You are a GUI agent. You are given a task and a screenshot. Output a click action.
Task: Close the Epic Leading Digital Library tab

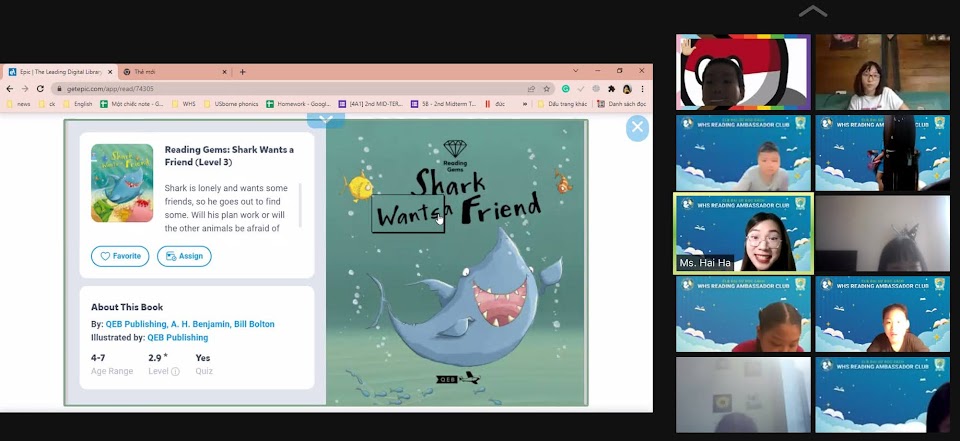tap(110, 72)
